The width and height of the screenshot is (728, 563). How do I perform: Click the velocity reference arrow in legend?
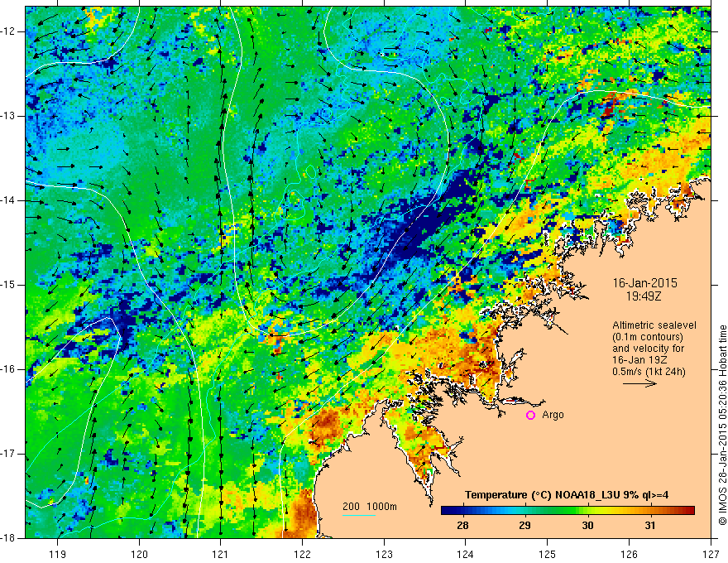639,383
